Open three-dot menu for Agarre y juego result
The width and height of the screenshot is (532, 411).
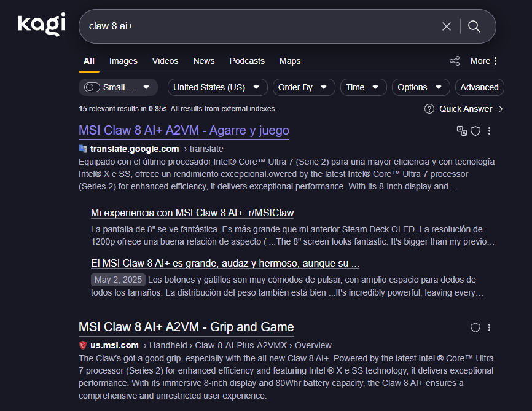(x=490, y=131)
